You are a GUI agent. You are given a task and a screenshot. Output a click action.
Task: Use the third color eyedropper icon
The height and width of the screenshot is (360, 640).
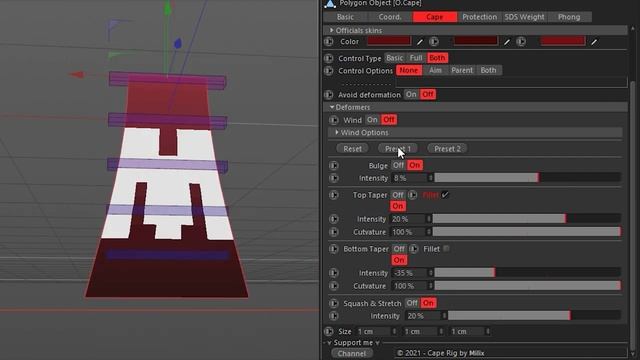click(x=594, y=42)
